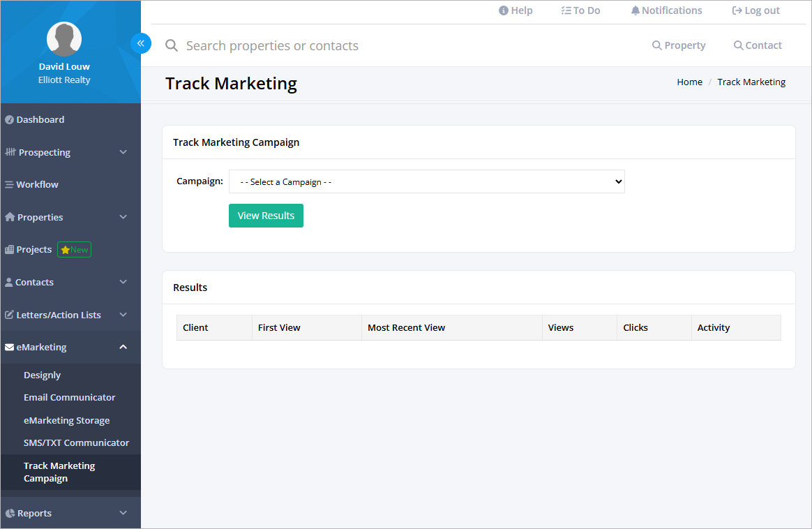This screenshot has width=812, height=529.
Task: Search by Property
Action: coord(678,45)
